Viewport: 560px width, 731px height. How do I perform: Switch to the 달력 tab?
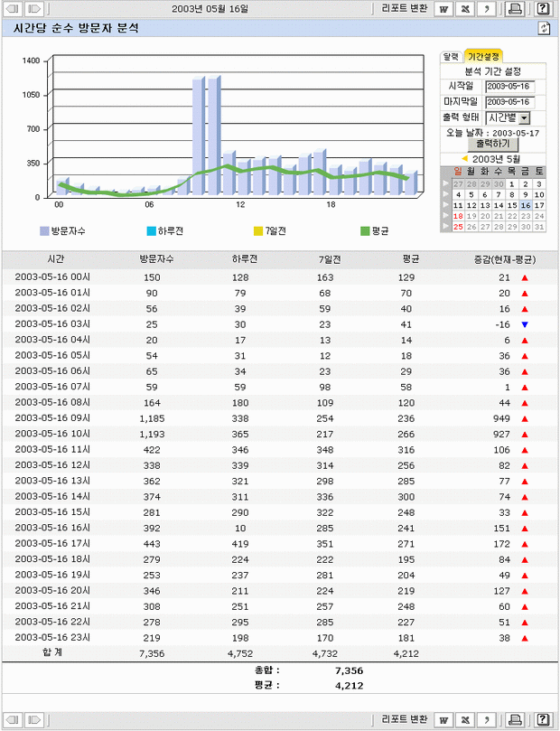(451, 56)
